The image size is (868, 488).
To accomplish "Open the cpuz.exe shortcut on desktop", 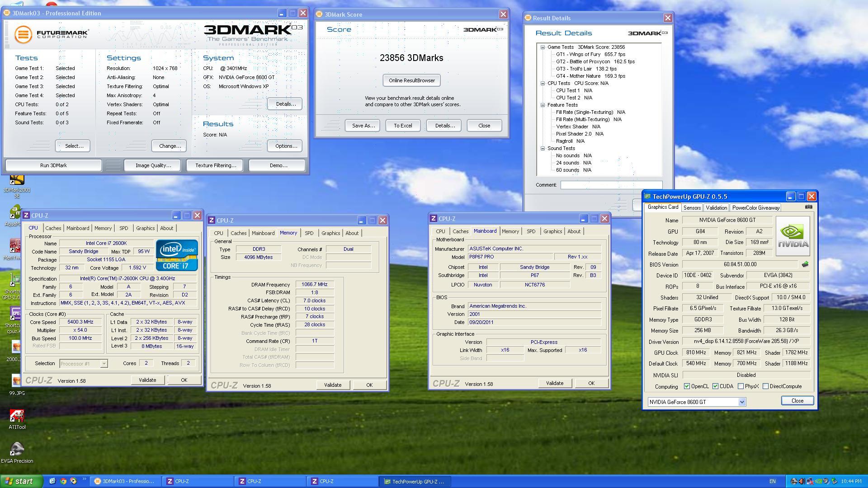I will click(13, 320).
